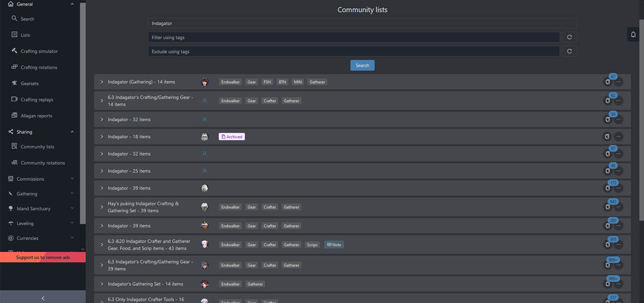Open Crafting replays in the sidebar
This screenshot has width=644, height=303.
click(38, 99)
